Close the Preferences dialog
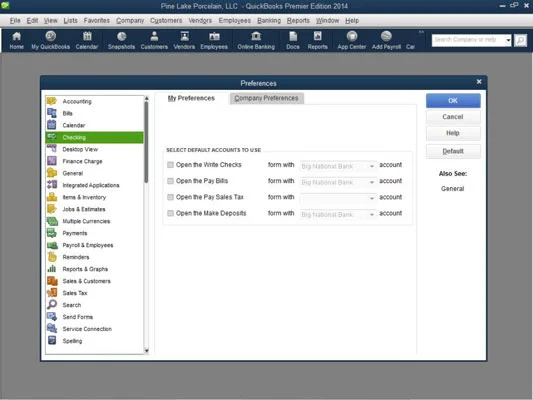 click(479, 82)
